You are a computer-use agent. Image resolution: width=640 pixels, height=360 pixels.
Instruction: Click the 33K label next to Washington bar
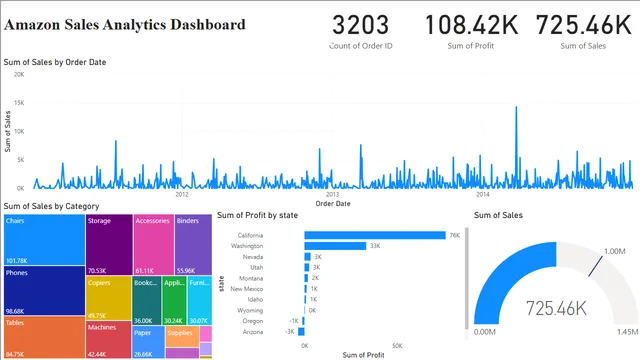375,246
